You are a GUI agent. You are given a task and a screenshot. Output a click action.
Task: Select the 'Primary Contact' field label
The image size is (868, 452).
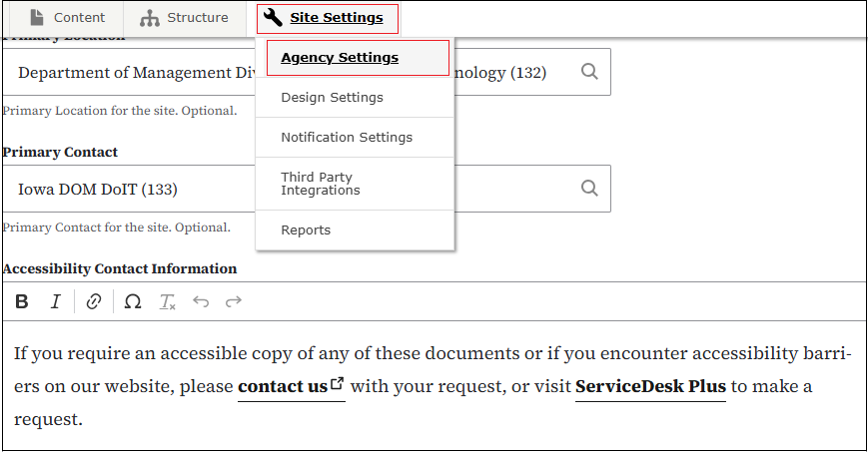click(x=60, y=152)
